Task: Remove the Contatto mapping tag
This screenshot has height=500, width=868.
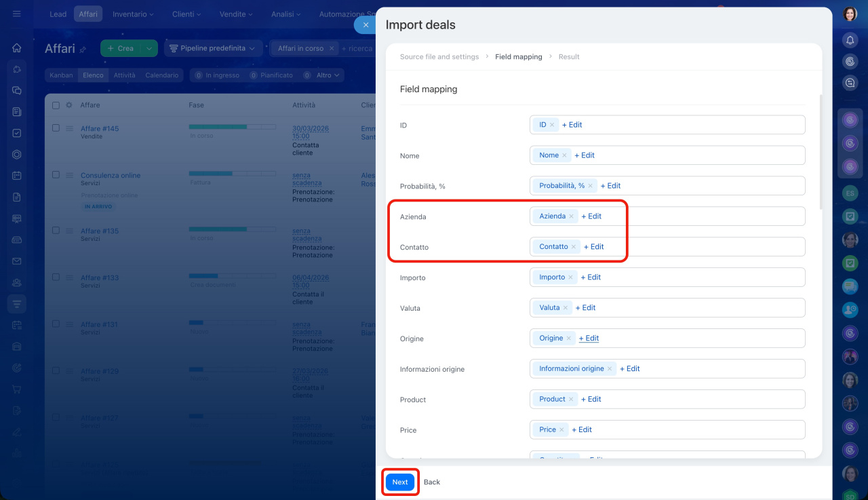Action: click(574, 247)
